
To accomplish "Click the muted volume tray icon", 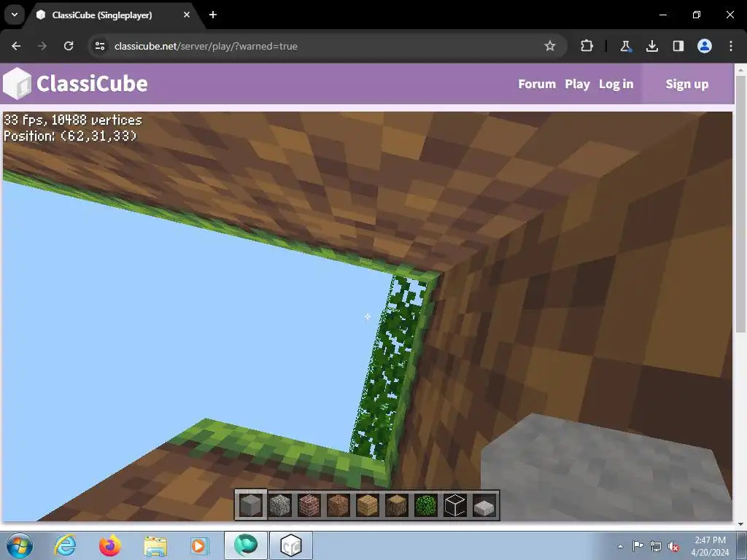I will pos(673,546).
